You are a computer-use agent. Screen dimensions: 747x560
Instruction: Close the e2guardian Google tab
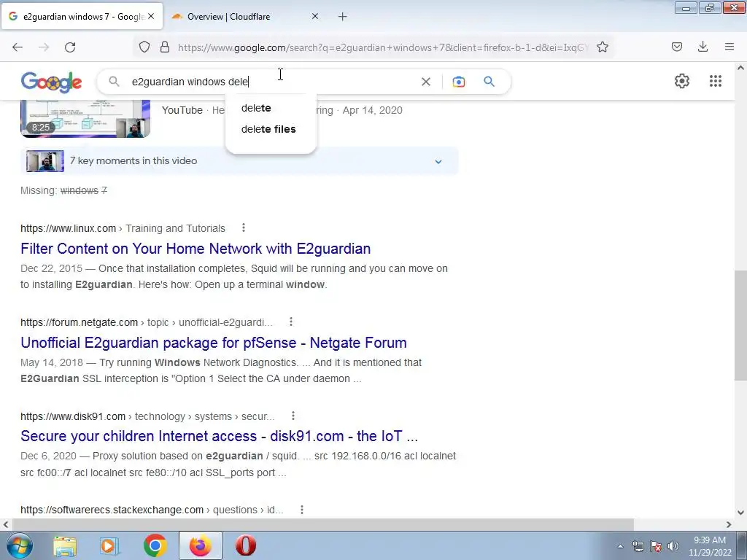coord(151,16)
